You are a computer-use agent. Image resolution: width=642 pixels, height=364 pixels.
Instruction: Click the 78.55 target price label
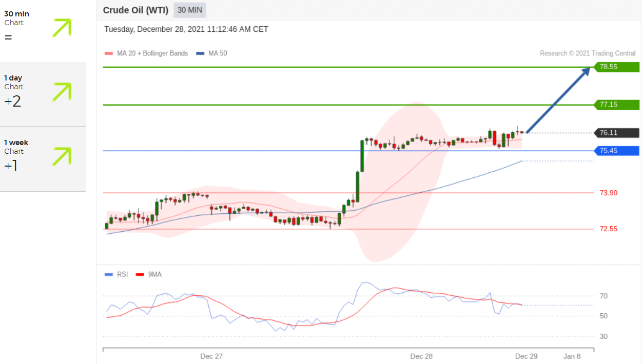pyautogui.click(x=616, y=67)
